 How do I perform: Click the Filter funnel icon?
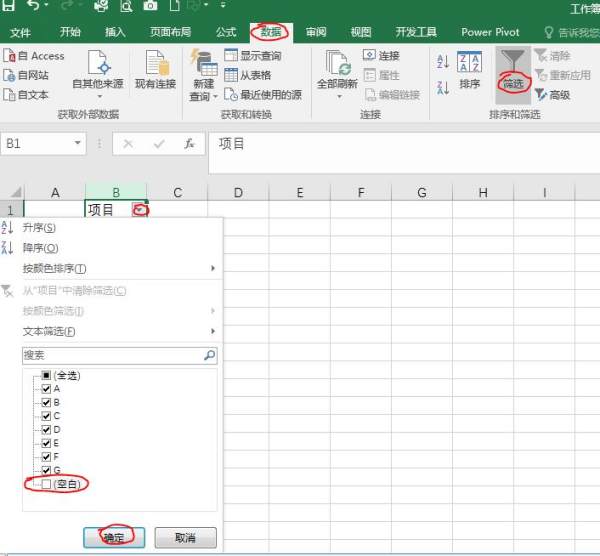(512, 64)
